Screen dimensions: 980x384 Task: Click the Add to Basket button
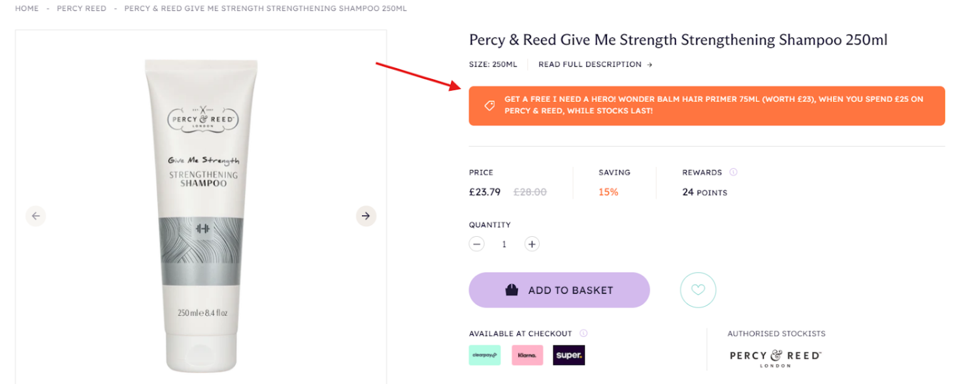(x=559, y=290)
